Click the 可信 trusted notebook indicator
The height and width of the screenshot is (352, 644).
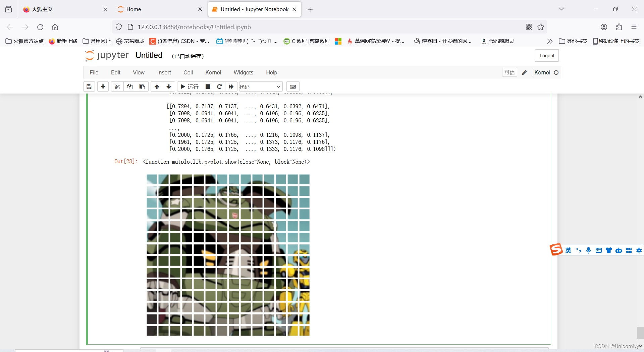[x=509, y=72]
